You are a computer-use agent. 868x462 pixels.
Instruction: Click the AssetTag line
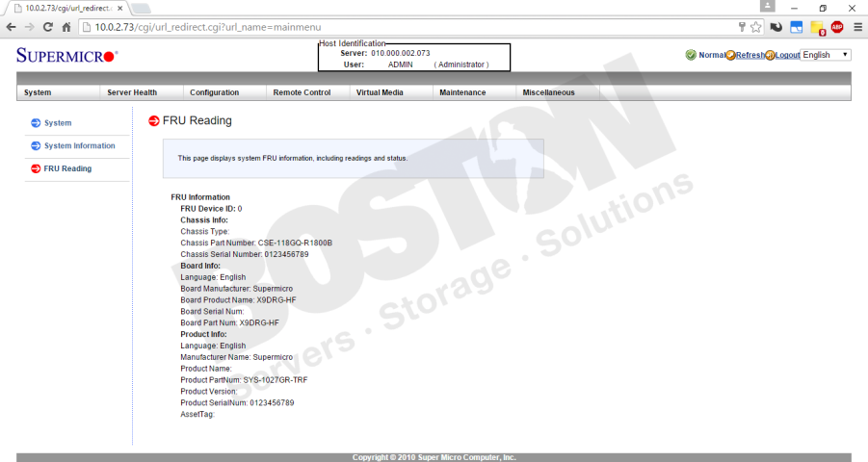[197, 415]
